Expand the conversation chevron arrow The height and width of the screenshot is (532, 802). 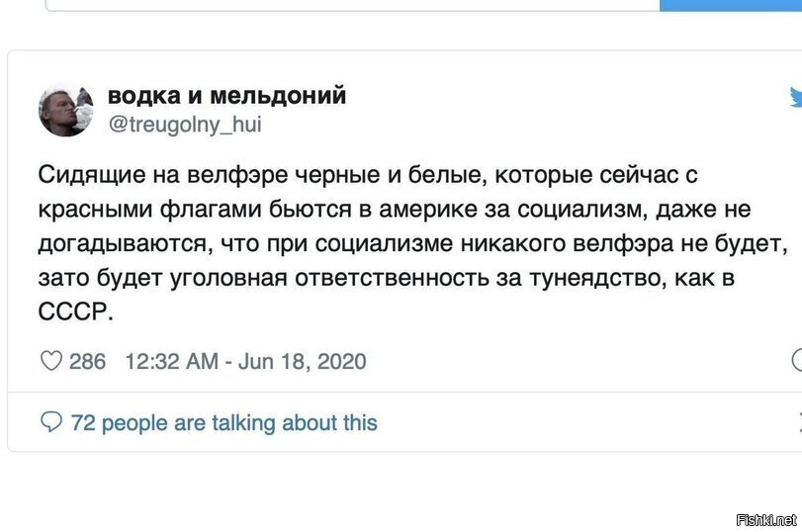point(797,423)
